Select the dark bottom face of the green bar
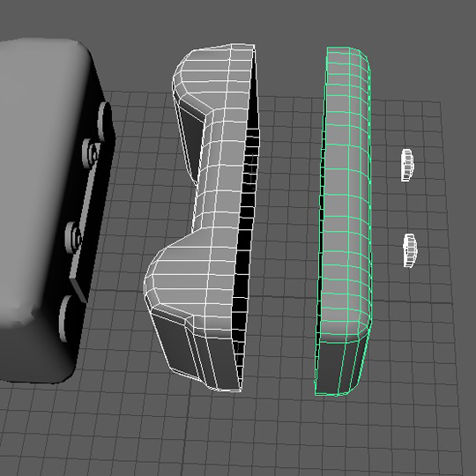Screen dimensions: 476x476 (x=338, y=368)
